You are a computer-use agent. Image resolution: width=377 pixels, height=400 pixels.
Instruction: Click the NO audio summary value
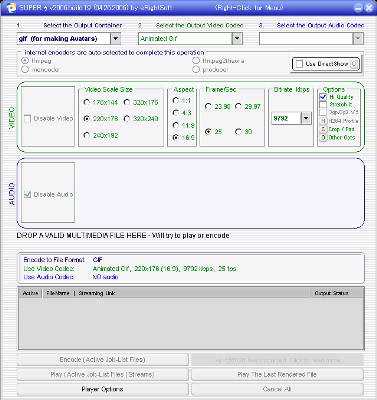(x=105, y=277)
